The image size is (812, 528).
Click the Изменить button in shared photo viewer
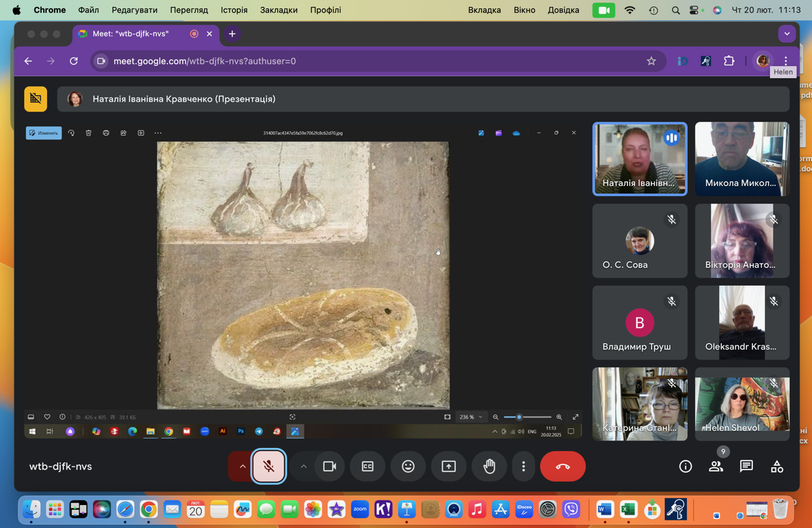(x=44, y=133)
